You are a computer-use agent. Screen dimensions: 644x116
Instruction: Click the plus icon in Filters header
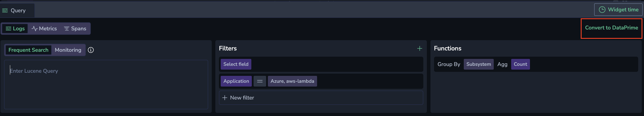point(419,48)
